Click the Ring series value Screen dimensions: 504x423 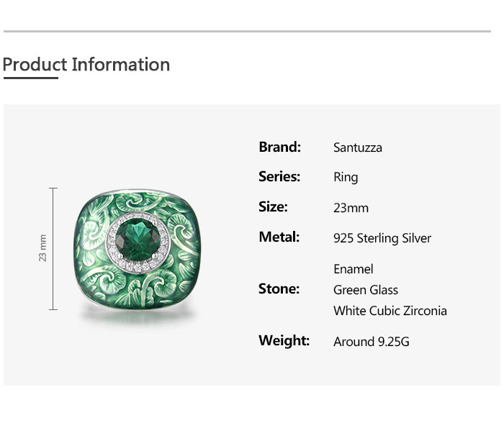click(x=346, y=178)
